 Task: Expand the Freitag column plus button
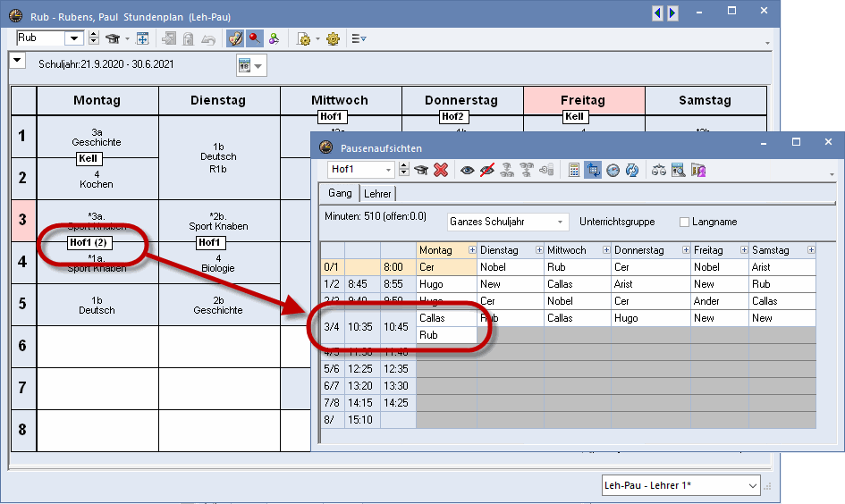pyautogui.click(x=744, y=250)
